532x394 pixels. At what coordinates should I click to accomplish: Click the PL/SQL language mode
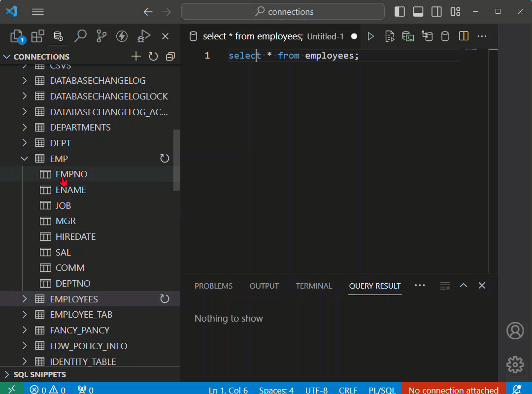point(382,390)
